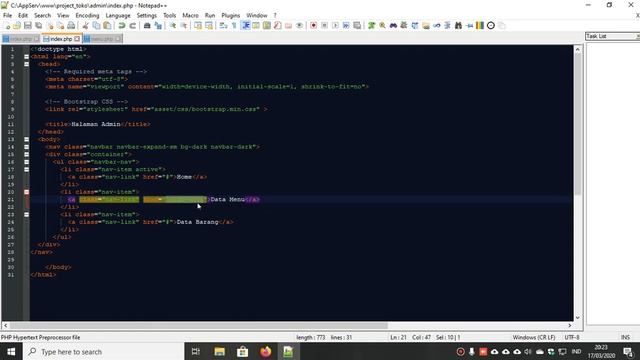Image resolution: width=640 pixels, height=360 pixels.
Task: Click the black binoculars plugin icon
Action: click(458, 26)
